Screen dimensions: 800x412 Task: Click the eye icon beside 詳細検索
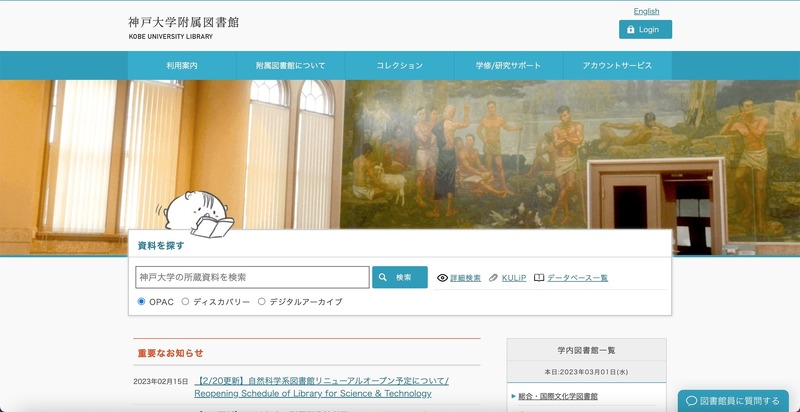[442, 278]
